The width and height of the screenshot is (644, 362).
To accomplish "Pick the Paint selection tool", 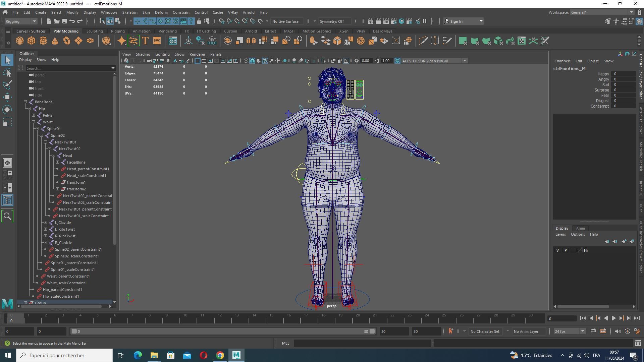I will pyautogui.click(x=7, y=85).
